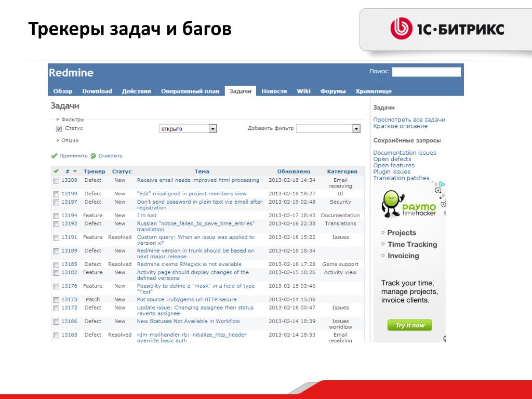Check the box for issue 13176
This screenshot has width=532, height=399.
[56, 286]
